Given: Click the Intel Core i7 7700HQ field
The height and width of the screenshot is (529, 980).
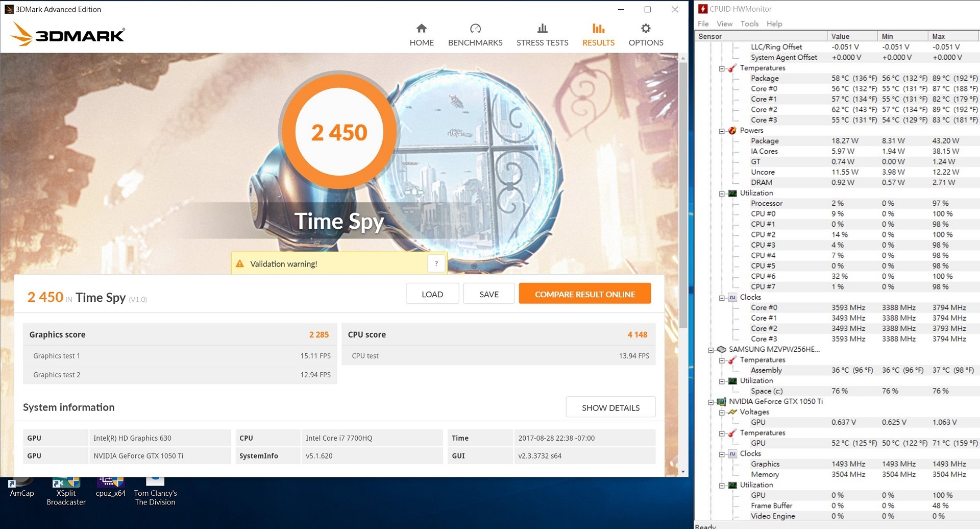Looking at the screenshot, I should pos(372,438).
